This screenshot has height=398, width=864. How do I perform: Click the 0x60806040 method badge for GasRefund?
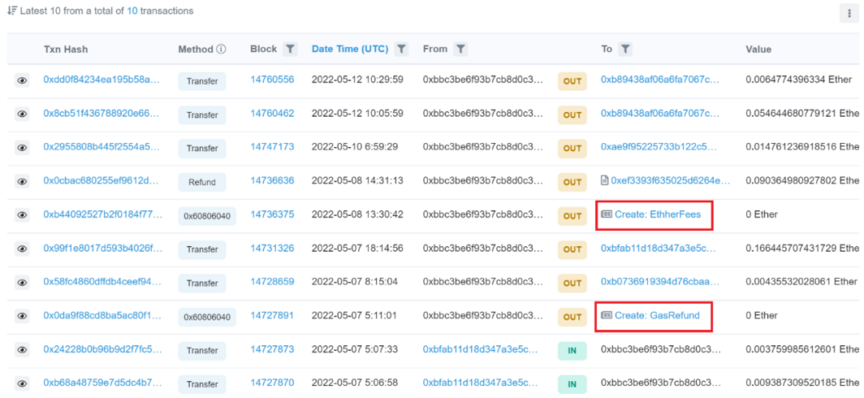(207, 316)
